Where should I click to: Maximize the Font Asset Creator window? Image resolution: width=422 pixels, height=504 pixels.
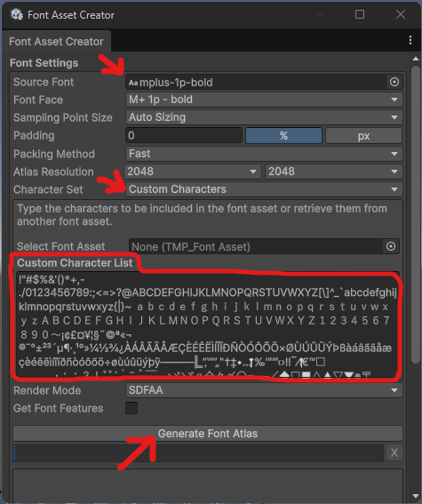click(360, 14)
